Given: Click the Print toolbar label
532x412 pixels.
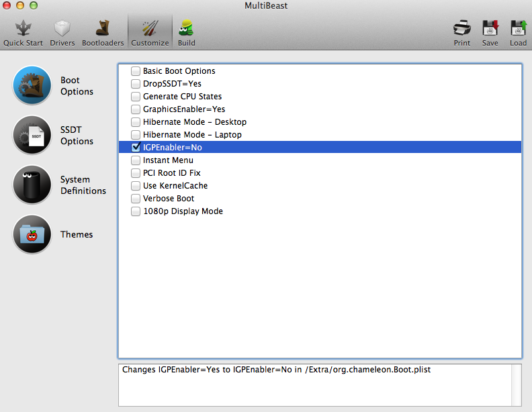Looking at the screenshot, I should (462, 43).
